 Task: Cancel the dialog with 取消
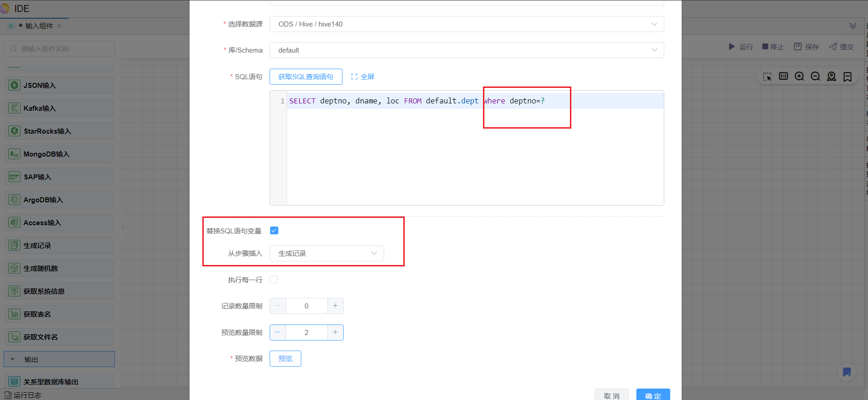click(x=612, y=395)
